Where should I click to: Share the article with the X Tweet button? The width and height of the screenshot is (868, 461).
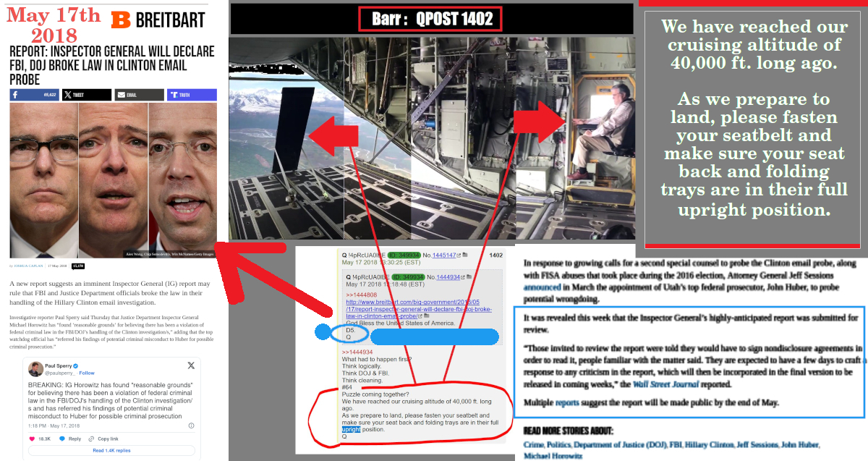[x=87, y=95]
